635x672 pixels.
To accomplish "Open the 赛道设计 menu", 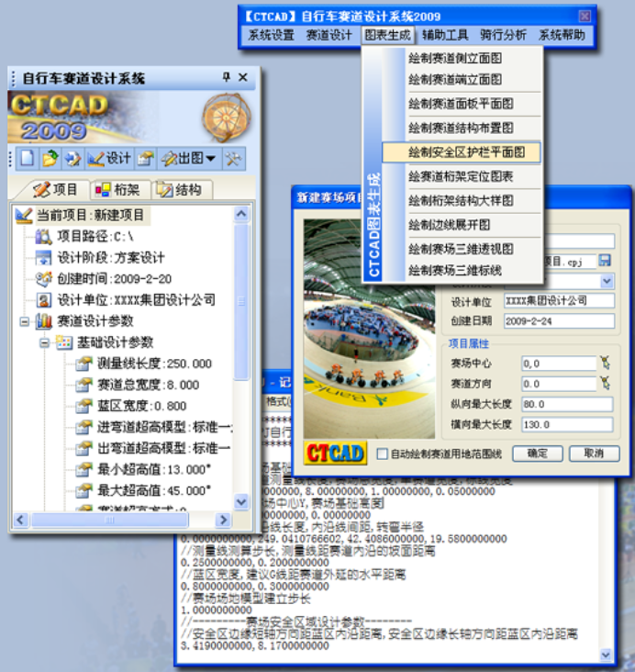I will [x=329, y=35].
